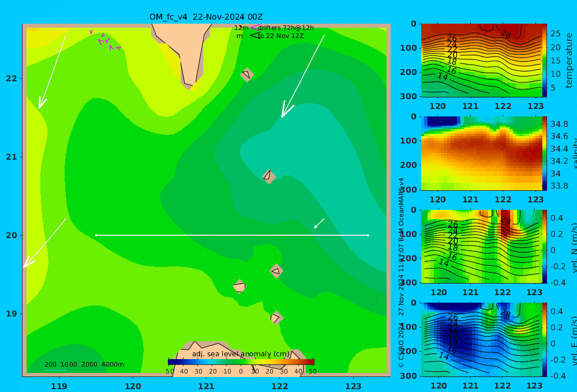The image size is (577, 392).
Task: Click the '200 1000 2000 4000m' depth legend
Action: tap(84, 364)
